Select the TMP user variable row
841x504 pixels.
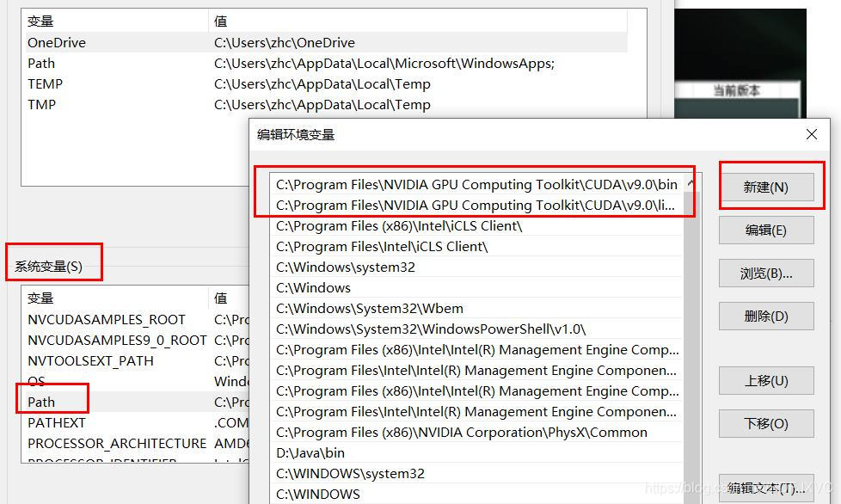327,105
